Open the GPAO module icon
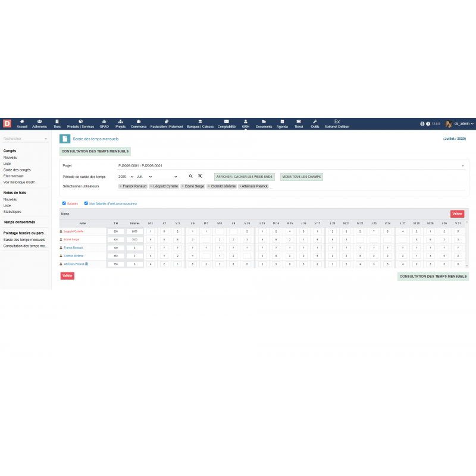 [x=104, y=122]
